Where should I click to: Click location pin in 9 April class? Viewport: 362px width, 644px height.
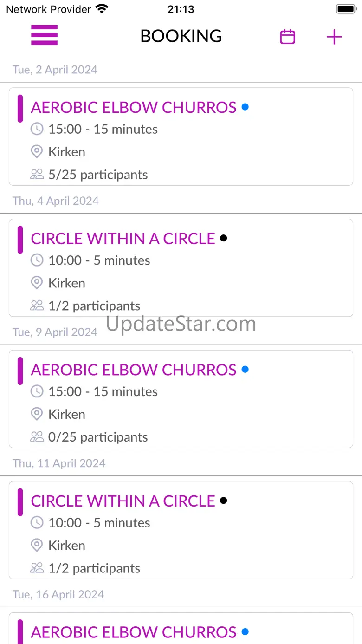(37, 414)
